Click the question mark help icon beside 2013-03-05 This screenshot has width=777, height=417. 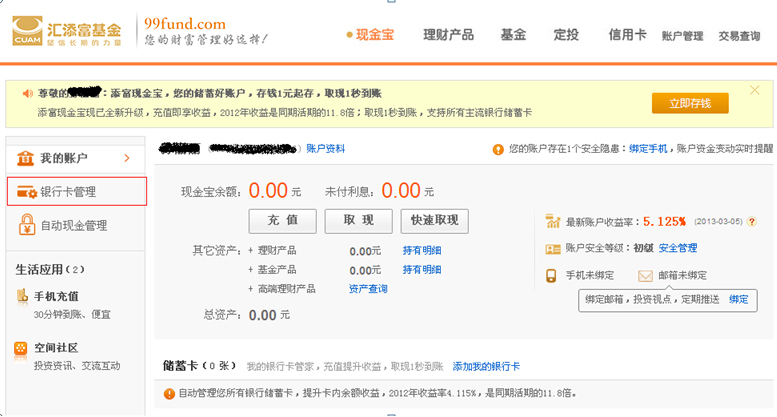[751, 222]
